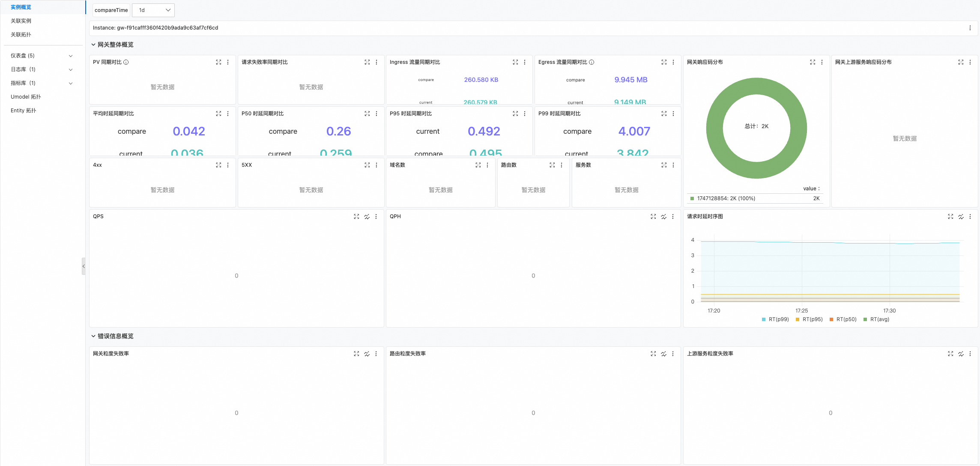Expand the Egress 流量同期对比 panel fullscreen
980x466 pixels.
pos(664,62)
